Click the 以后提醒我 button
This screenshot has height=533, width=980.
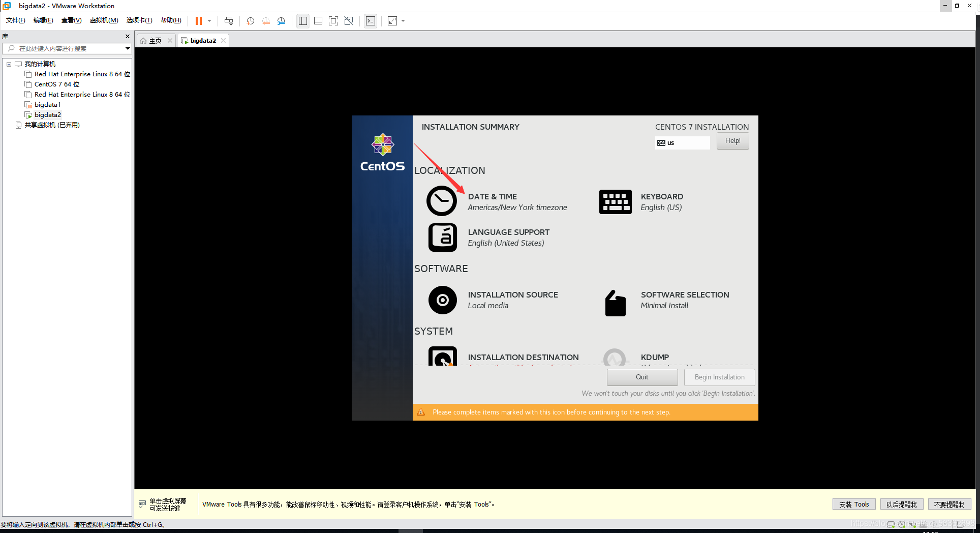(x=901, y=505)
